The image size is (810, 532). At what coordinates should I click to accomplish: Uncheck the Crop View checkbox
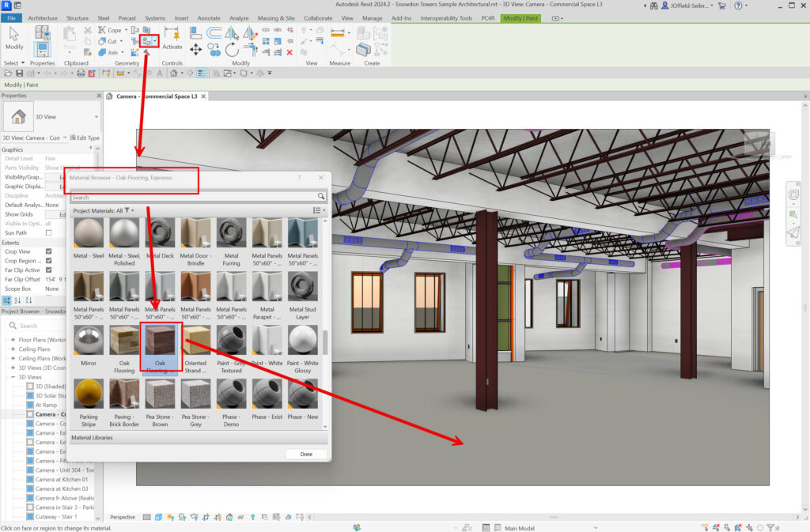(48, 251)
